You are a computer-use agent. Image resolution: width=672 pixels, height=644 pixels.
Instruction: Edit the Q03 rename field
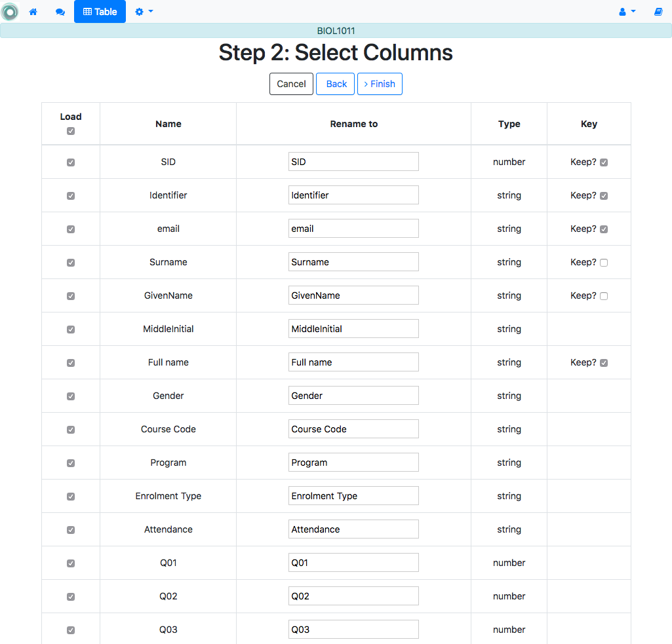[353, 629]
